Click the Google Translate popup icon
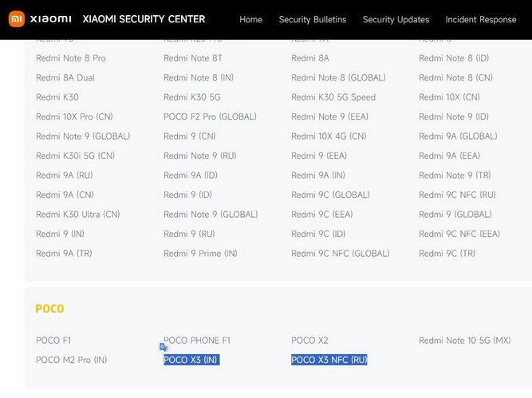 click(164, 347)
